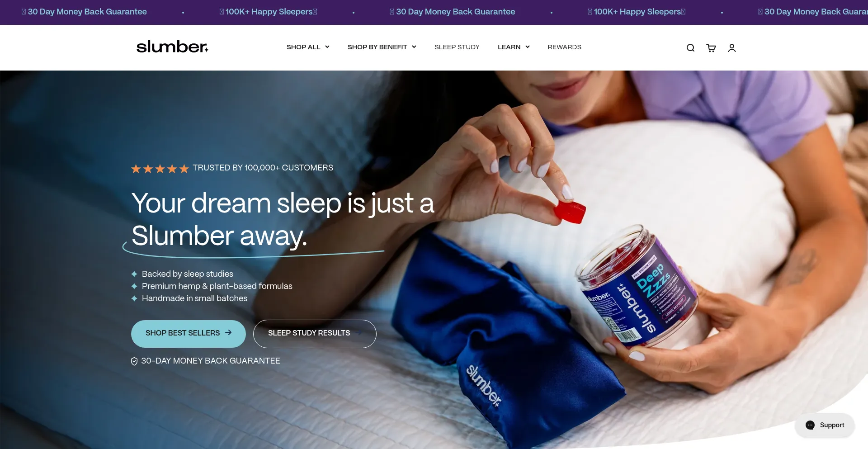Screen dimensions: 868x449
Task: Expand the Shop All dropdown chevron
Action: 327,47
